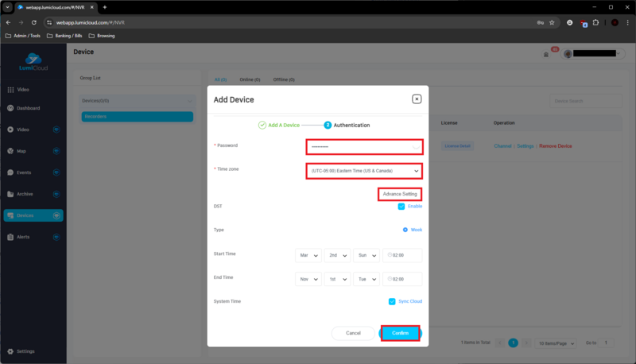Screen dimensions: 636x364
Task: Open Events from the sidebar icon
Action: (x=10, y=172)
